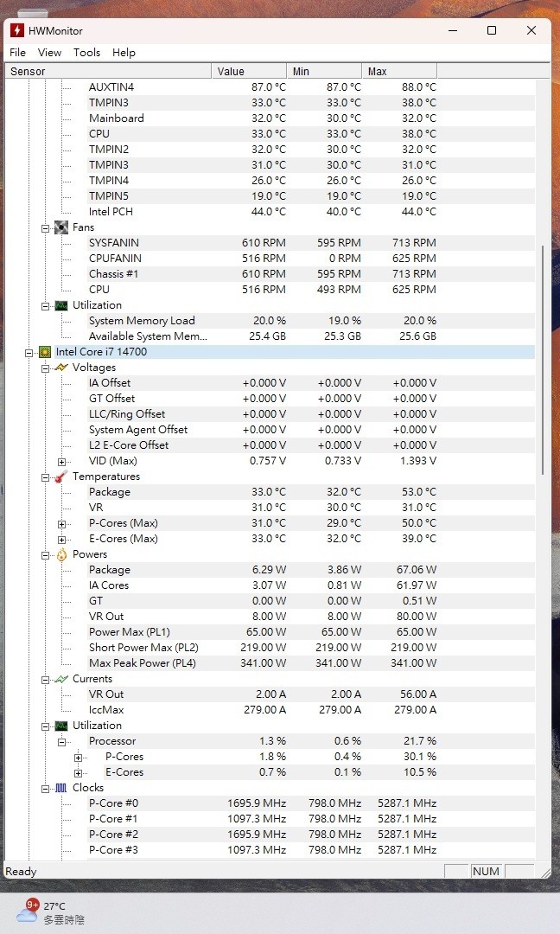Open the Tools menu
This screenshot has height=934, width=560.
pos(87,53)
